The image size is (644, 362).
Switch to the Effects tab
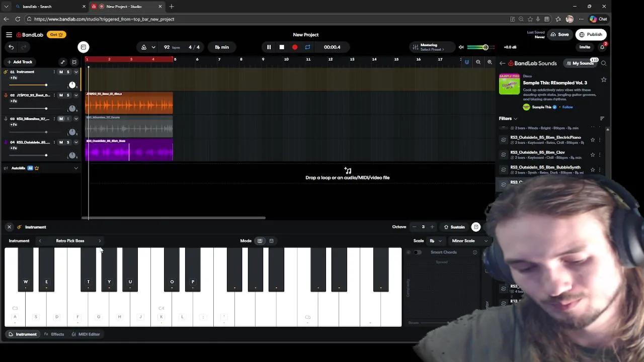pyautogui.click(x=54, y=334)
